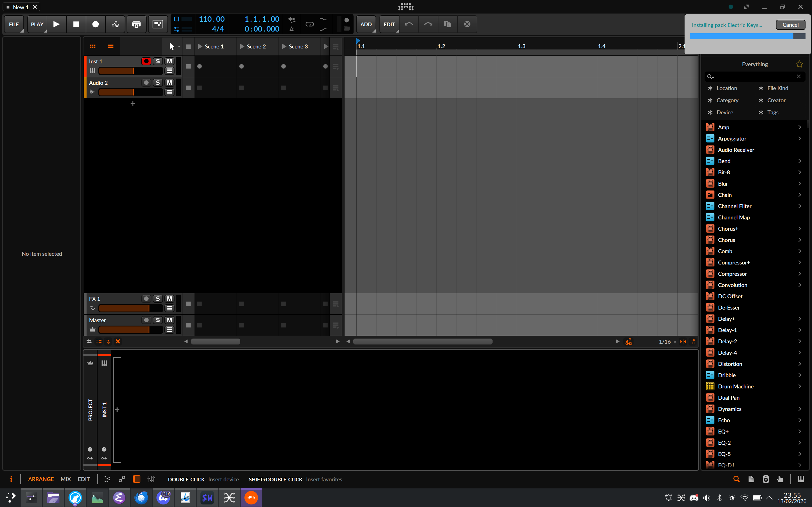Open the FILE menu
812x507 pixels.
(x=14, y=24)
